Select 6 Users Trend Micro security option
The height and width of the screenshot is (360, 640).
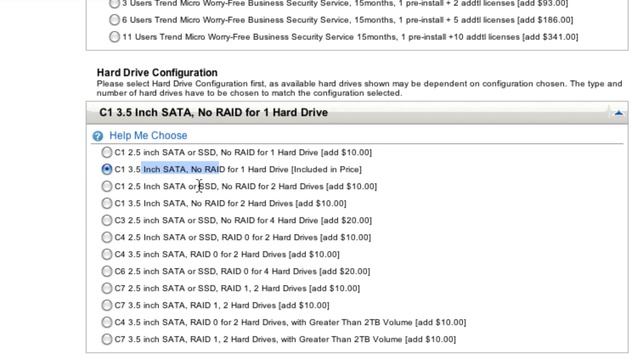114,20
